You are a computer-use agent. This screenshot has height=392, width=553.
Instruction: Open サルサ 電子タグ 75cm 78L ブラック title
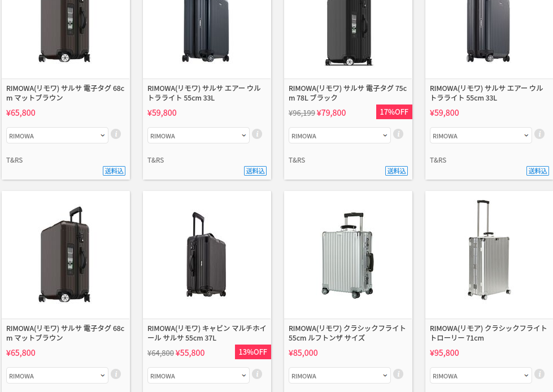click(x=347, y=93)
